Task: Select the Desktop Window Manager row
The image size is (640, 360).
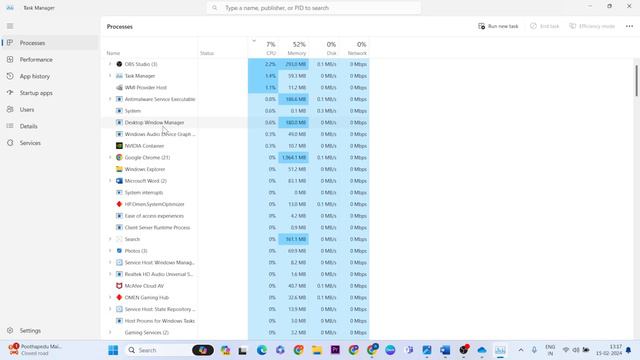Action: point(236,122)
